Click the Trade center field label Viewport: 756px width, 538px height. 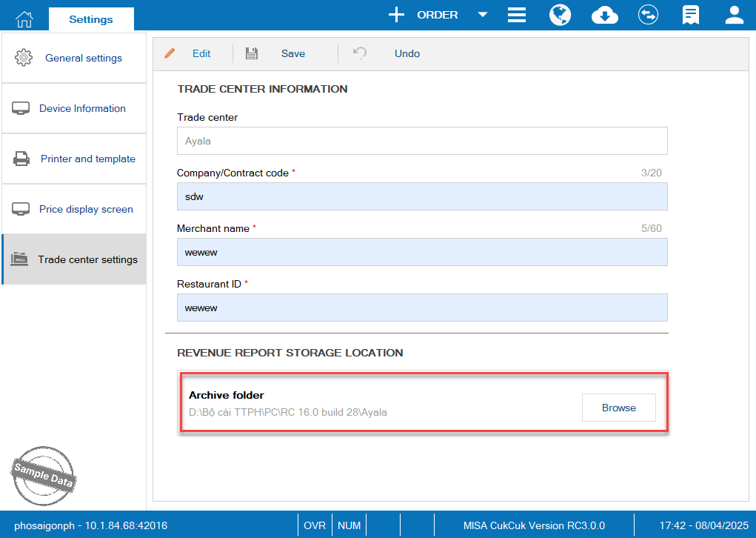coord(207,117)
